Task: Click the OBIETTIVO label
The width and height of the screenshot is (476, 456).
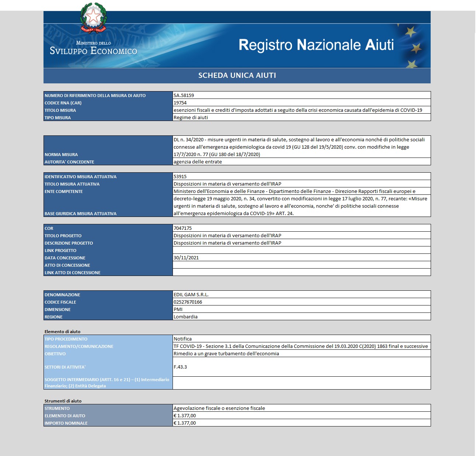Action: (x=55, y=354)
